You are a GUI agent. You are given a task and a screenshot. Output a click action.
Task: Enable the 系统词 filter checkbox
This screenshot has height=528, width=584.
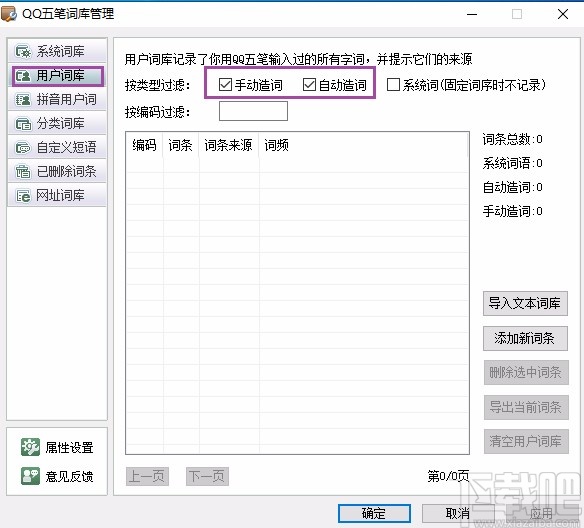(393, 85)
